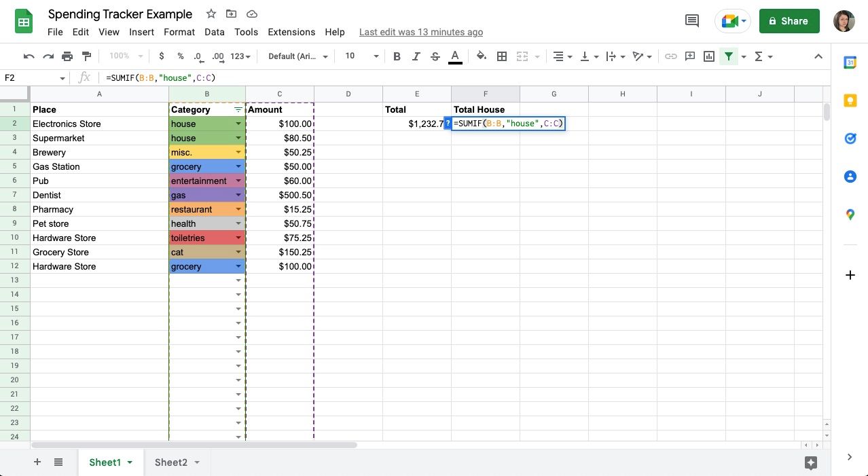Screen dimensions: 868x476
Task: Open the font size dropdown
Action: [361, 56]
